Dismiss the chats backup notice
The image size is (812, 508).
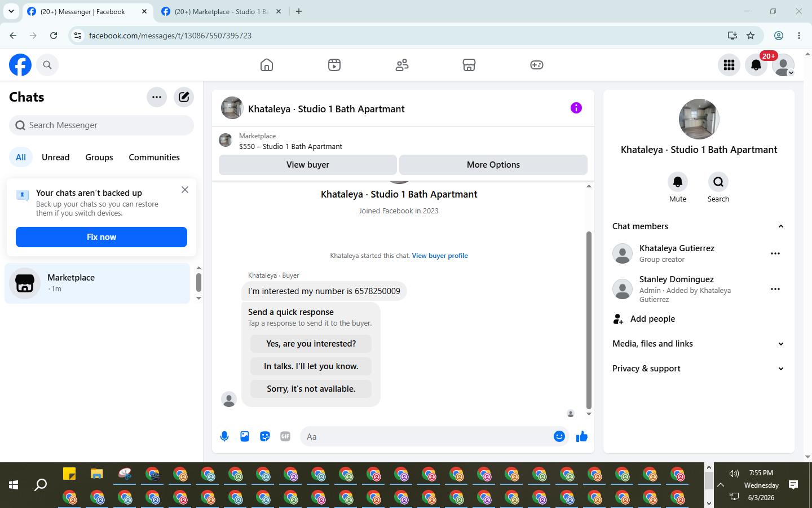185,190
